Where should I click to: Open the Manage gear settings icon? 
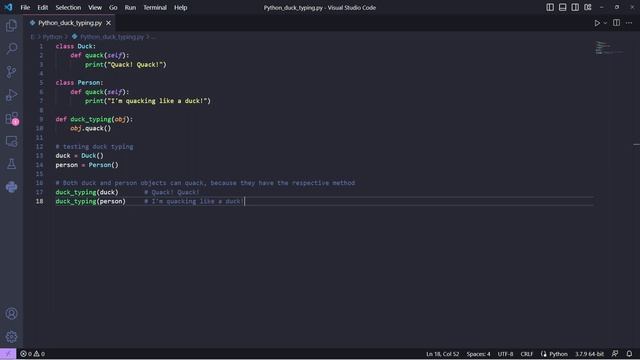pyautogui.click(x=11, y=337)
